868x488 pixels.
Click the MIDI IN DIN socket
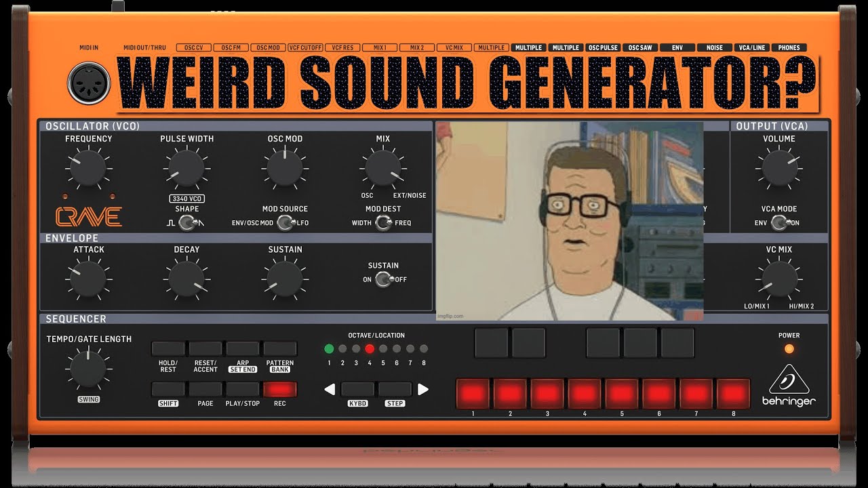pyautogui.click(x=89, y=83)
